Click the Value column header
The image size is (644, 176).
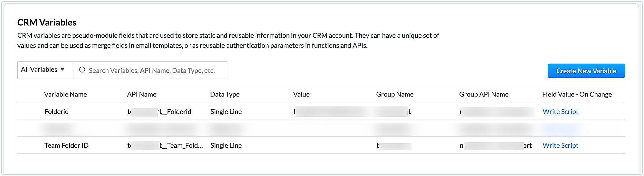pyautogui.click(x=301, y=94)
